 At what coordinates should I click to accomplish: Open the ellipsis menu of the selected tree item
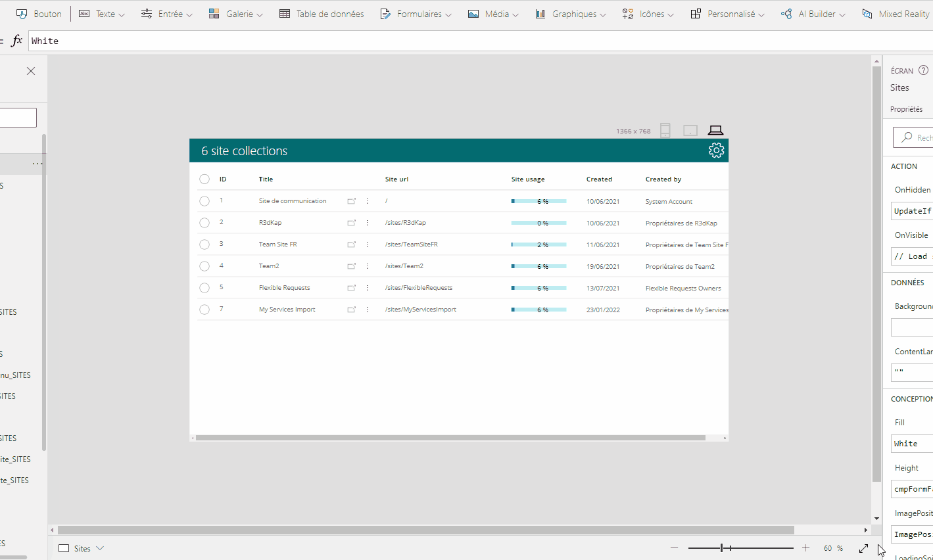coord(37,163)
